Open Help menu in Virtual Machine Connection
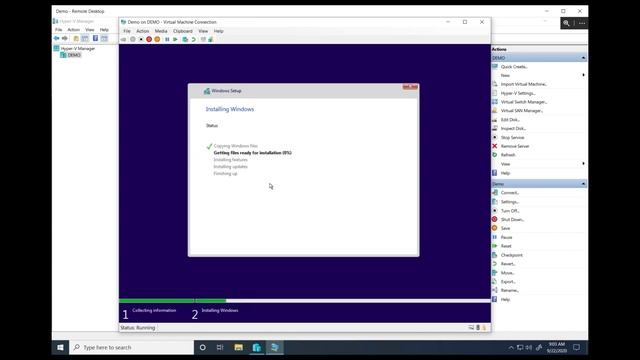This screenshot has width=640, height=360. pos(218,31)
